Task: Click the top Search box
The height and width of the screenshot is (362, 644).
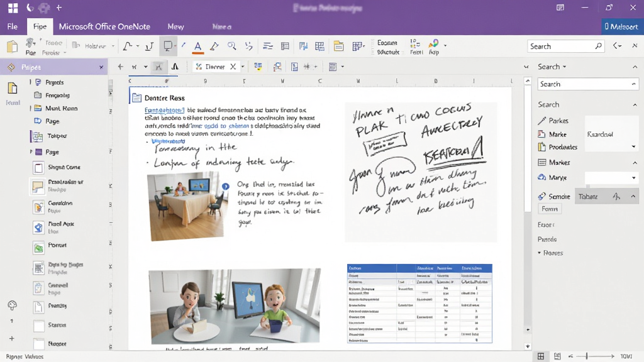Action: click(566, 46)
